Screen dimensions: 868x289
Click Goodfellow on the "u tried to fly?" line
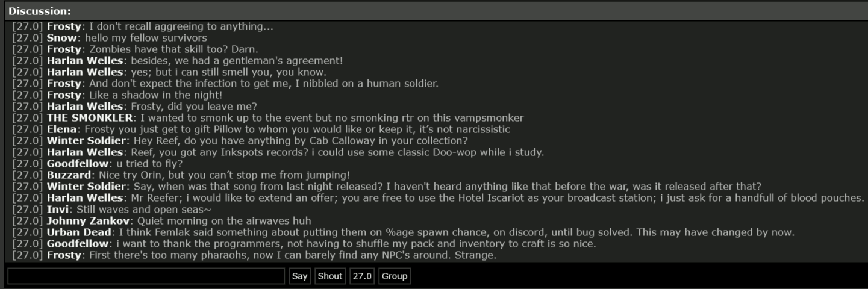click(78, 164)
